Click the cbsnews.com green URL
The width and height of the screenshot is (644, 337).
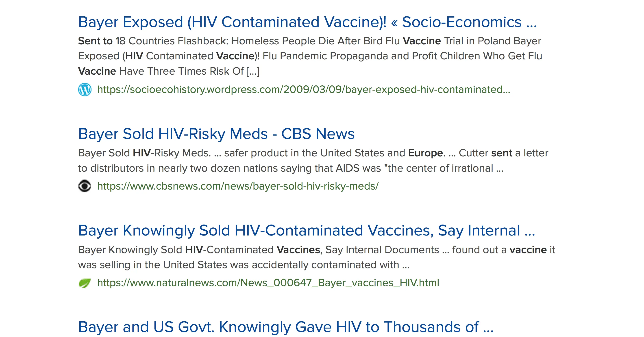(238, 186)
